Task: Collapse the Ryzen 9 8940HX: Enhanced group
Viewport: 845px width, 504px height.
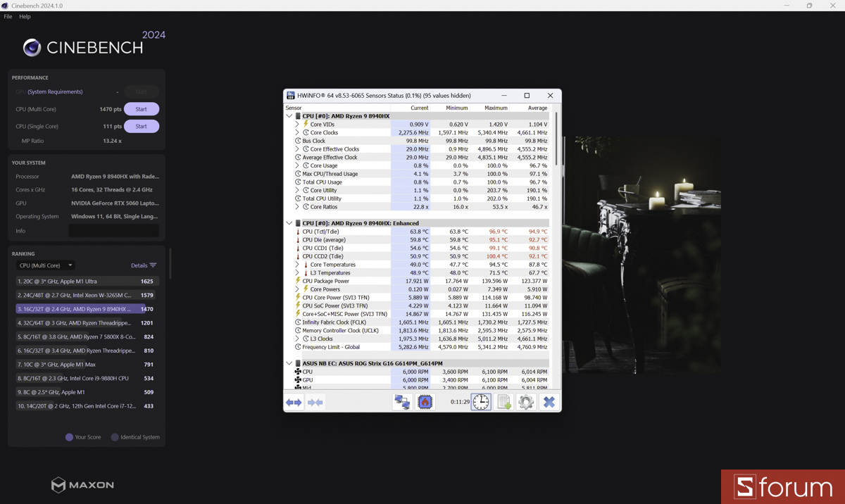Action: (289, 223)
